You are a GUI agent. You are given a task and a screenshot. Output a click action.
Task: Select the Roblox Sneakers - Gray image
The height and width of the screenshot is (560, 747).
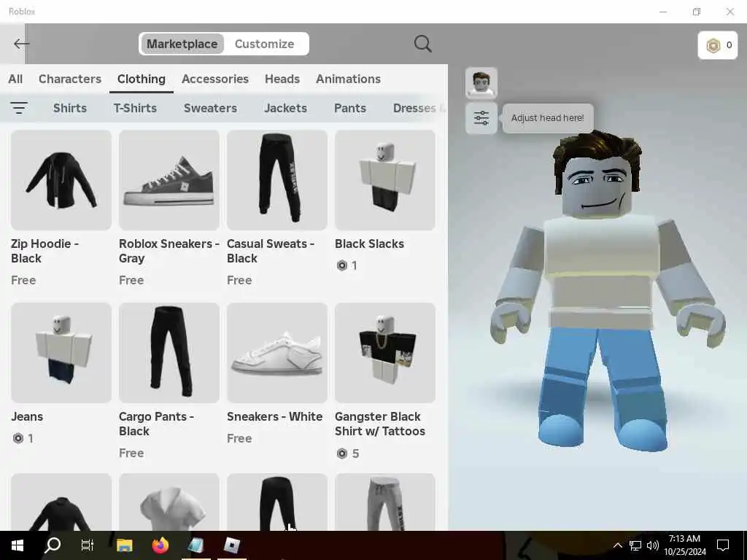pos(169,180)
